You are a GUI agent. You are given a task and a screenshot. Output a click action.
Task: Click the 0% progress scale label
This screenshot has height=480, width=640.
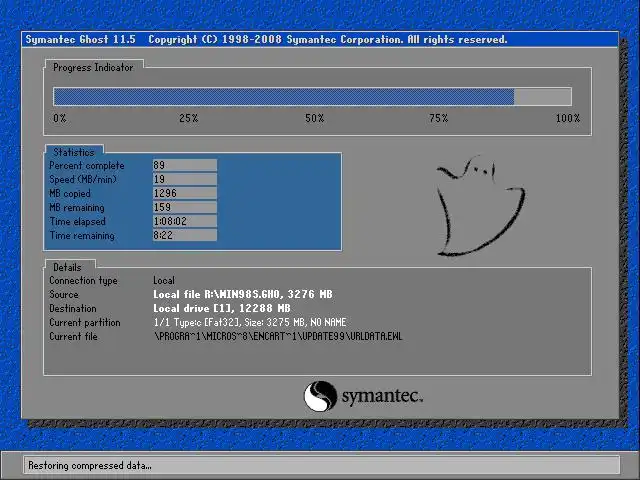coord(60,118)
